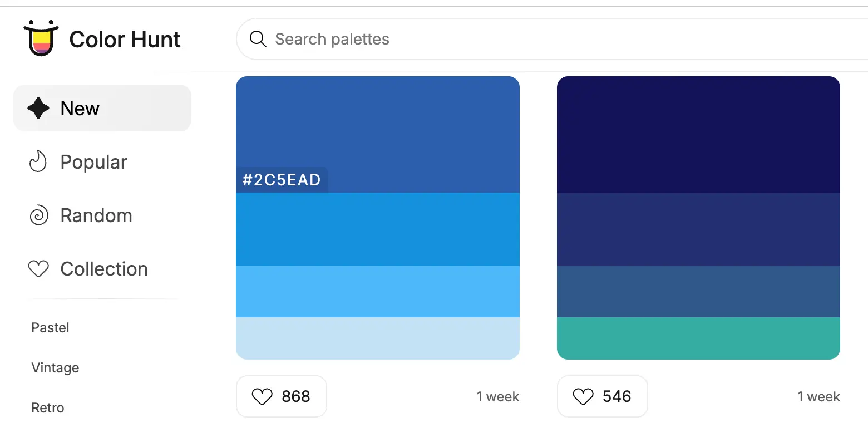This screenshot has width=868, height=442.
Task: Click the Color Hunt title text
Action: [x=125, y=40]
